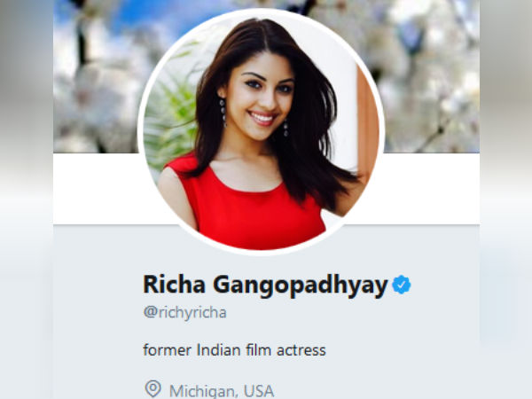Click the word "Michigan" in the location
The image size is (532, 399).
(203, 391)
